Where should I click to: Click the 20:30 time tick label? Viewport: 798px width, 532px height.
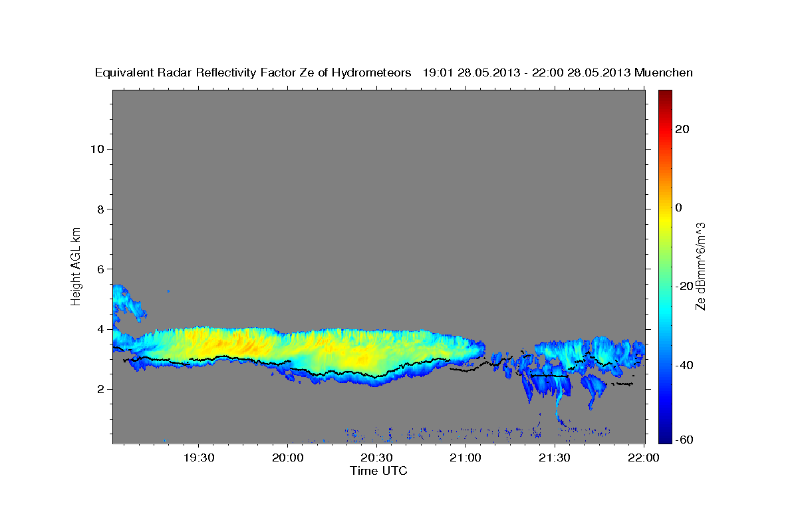tap(377, 458)
